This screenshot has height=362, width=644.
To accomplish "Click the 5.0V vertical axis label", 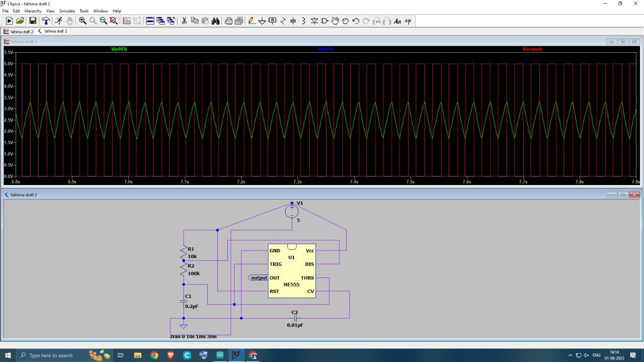I will pyautogui.click(x=9, y=64).
